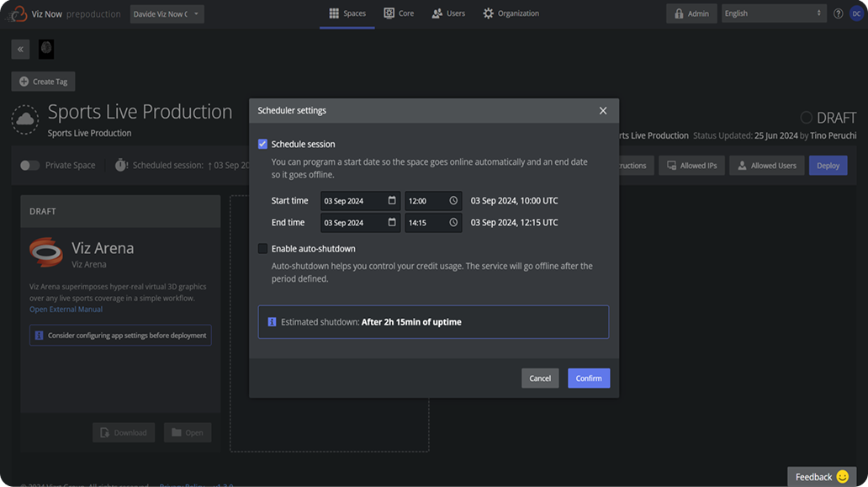Click the DRAFT card header label

click(x=43, y=211)
